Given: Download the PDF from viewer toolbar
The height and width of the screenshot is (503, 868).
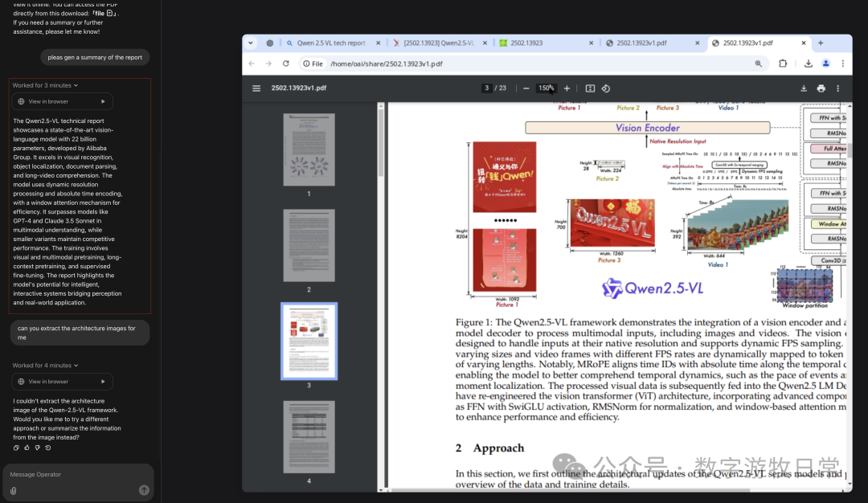Looking at the screenshot, I should pyautogui.click(x=804, y=88).
